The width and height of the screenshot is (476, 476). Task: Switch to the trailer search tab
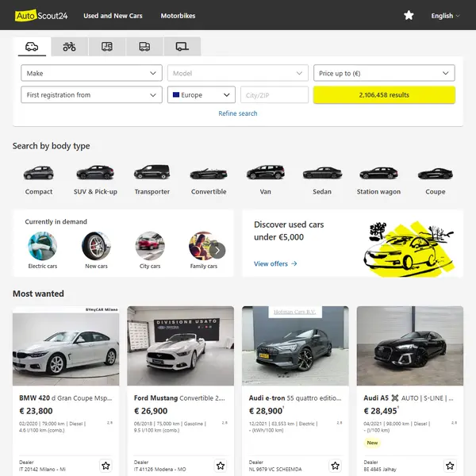point(182,47)
